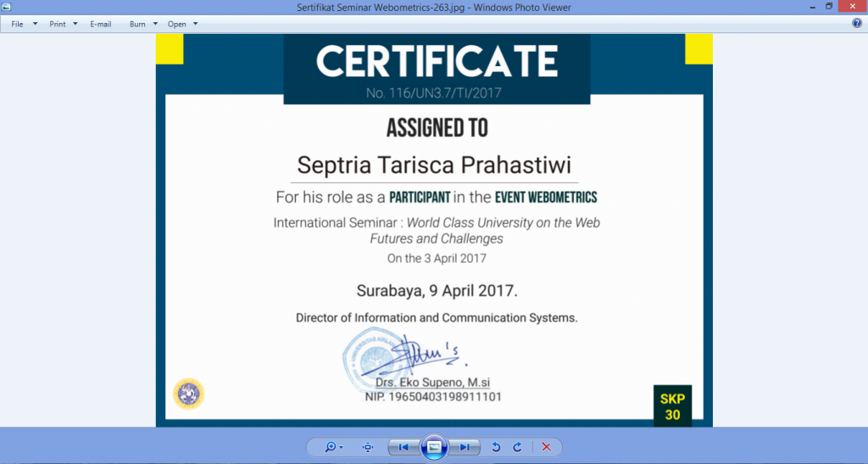The image size is (868, 464).
Task: Delete the current image with red X
Action: click(x=547, y=447)
